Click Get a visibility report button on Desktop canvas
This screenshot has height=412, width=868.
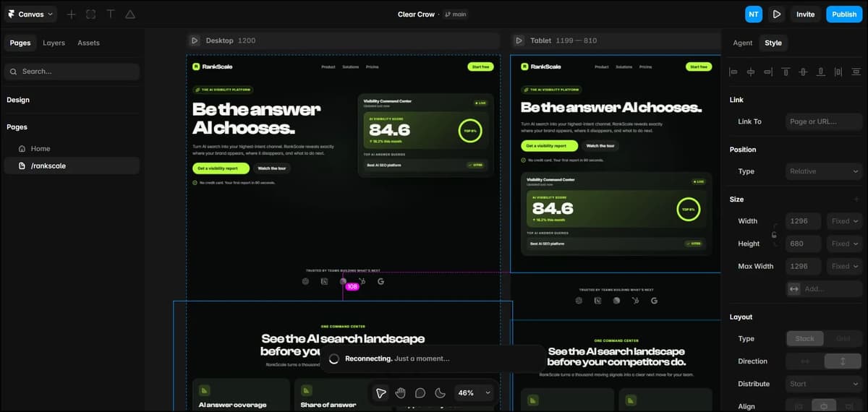click(221, 168)
